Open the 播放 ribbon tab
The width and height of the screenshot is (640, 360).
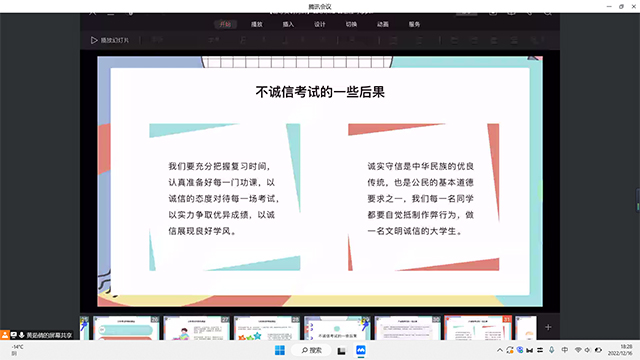click(257, 24)
